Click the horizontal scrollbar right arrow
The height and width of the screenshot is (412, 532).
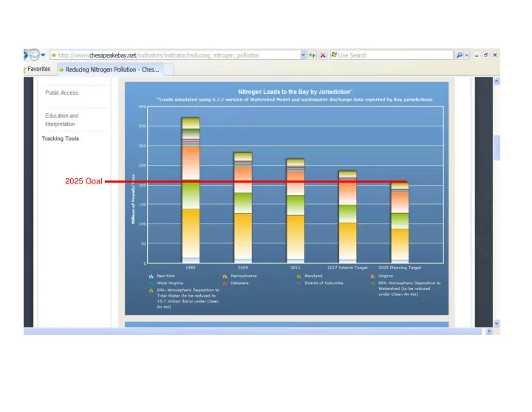(489, 331)
